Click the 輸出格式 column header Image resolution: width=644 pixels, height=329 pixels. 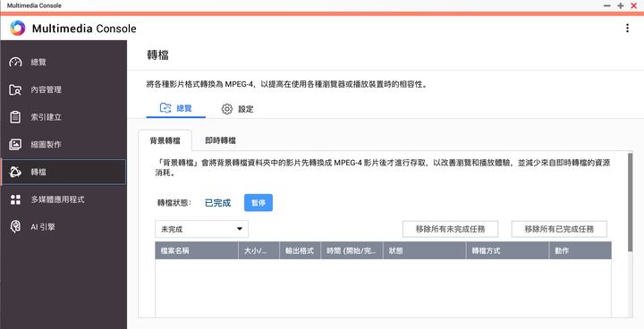(300, 250)
